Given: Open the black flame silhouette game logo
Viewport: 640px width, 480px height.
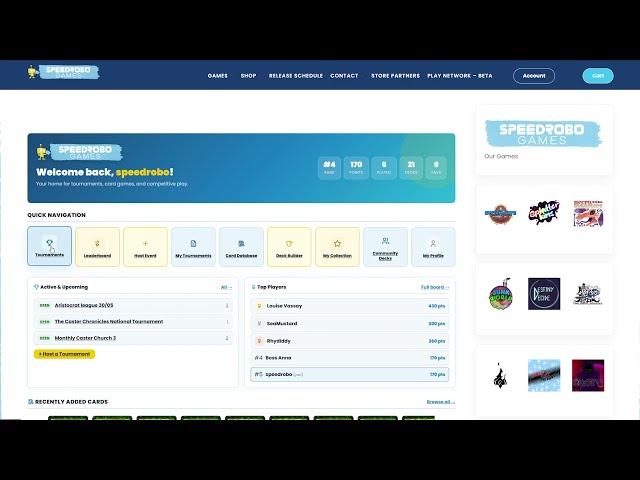Looking at the screenshot, I should click(500, 375).
